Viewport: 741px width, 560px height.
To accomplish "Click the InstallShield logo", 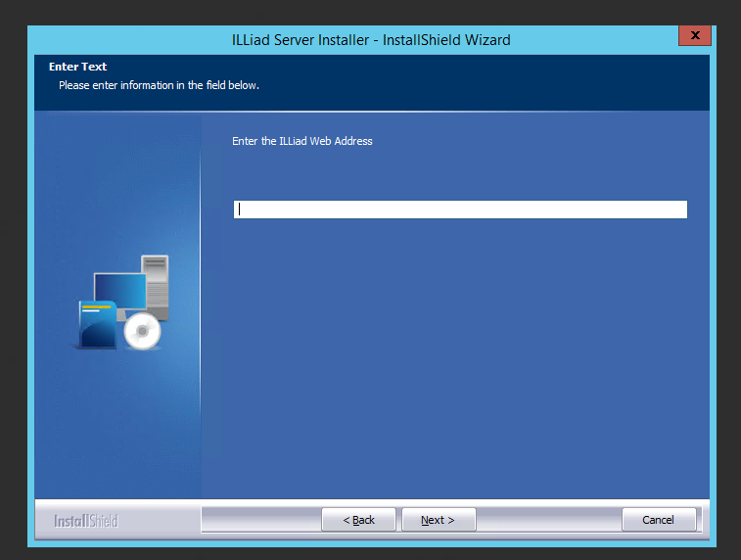I will point(86,521).
